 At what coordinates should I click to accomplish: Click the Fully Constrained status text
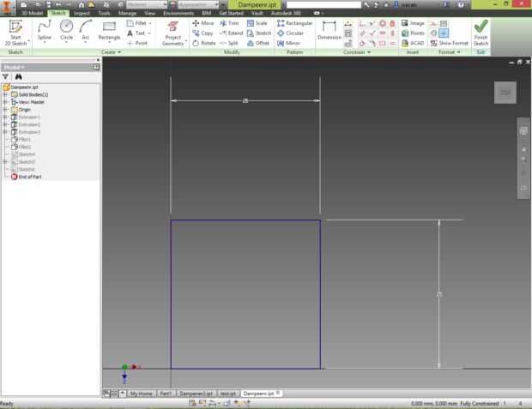pyautogui.click(x=480, y=403)
